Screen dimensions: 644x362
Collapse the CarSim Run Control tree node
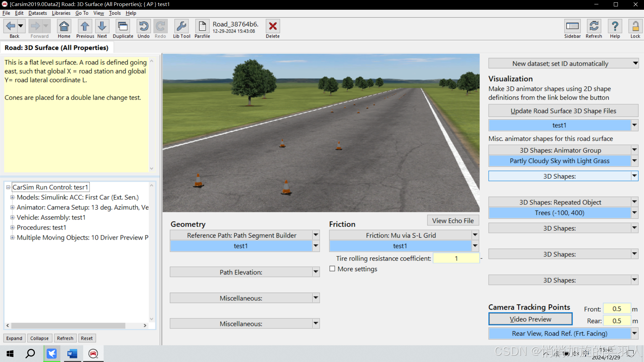point(8,187)
